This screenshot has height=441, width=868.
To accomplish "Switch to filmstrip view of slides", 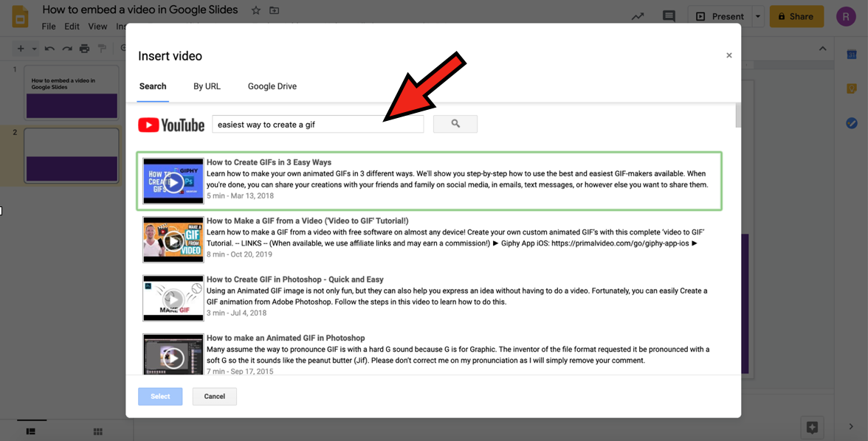I will point(31,431).
